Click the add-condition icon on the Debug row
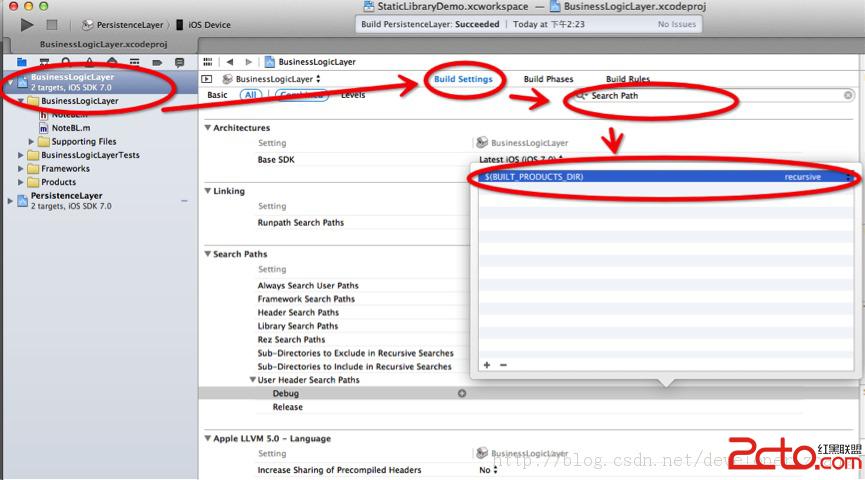The height and width of the screenshot is (480, 865). (x=462, y=393)
